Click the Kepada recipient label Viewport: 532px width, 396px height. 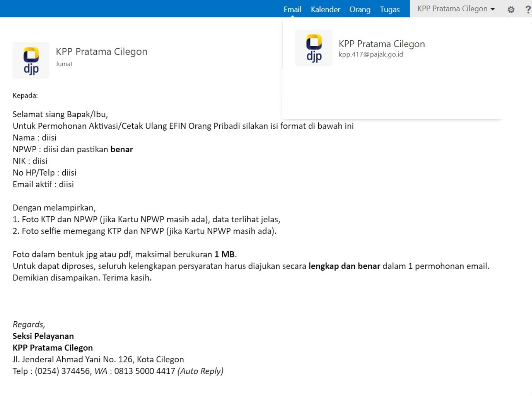point(25,96)
